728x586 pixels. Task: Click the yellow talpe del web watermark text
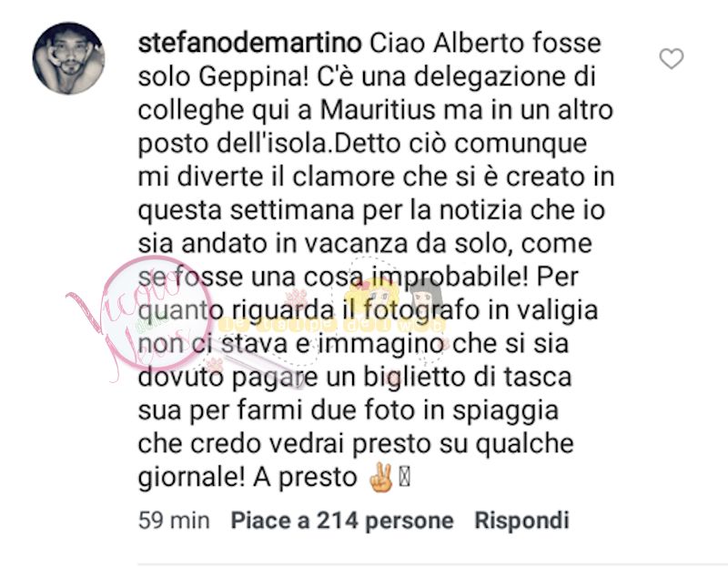(333, 325)
